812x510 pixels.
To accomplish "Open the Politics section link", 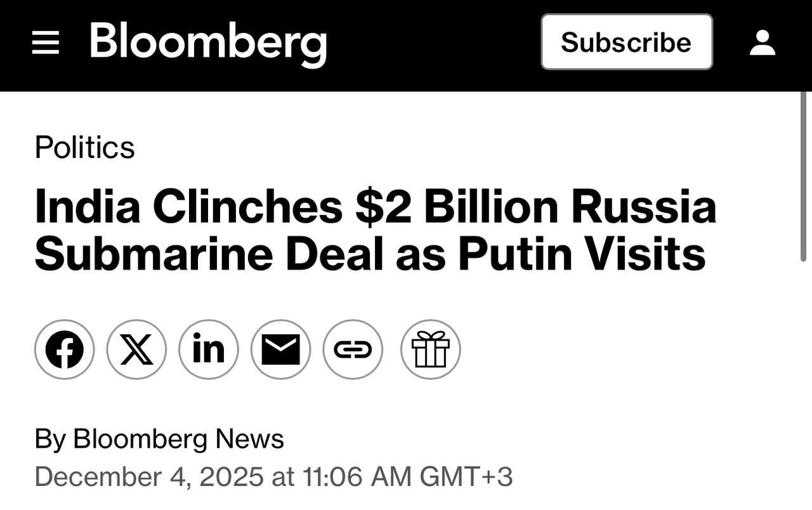I will (84, 147).
